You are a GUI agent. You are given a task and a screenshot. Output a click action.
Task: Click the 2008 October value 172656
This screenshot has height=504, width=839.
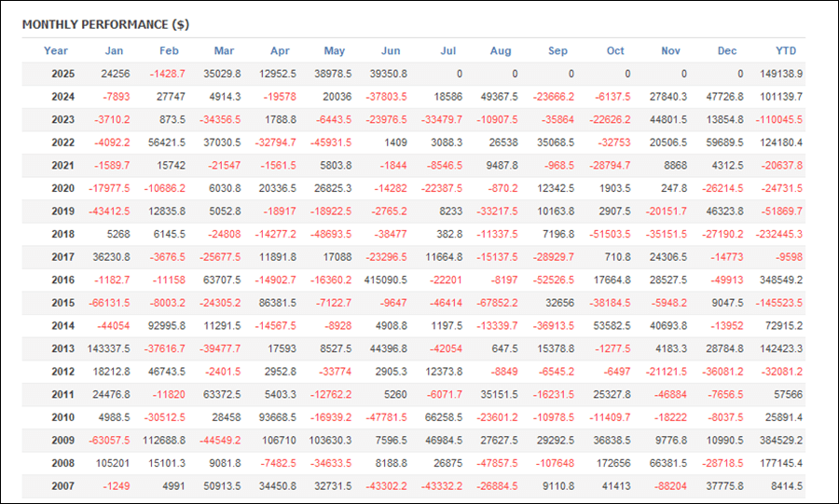tap(613, 463)
